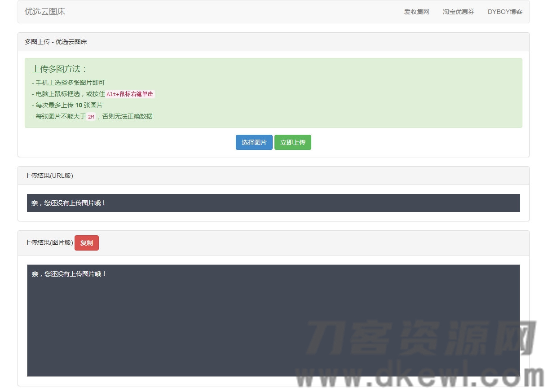The height and width of the screenshot is (392, 548).
Task: Click the 上传结果(图片版) heading label
Action: [x=49, y=242]
